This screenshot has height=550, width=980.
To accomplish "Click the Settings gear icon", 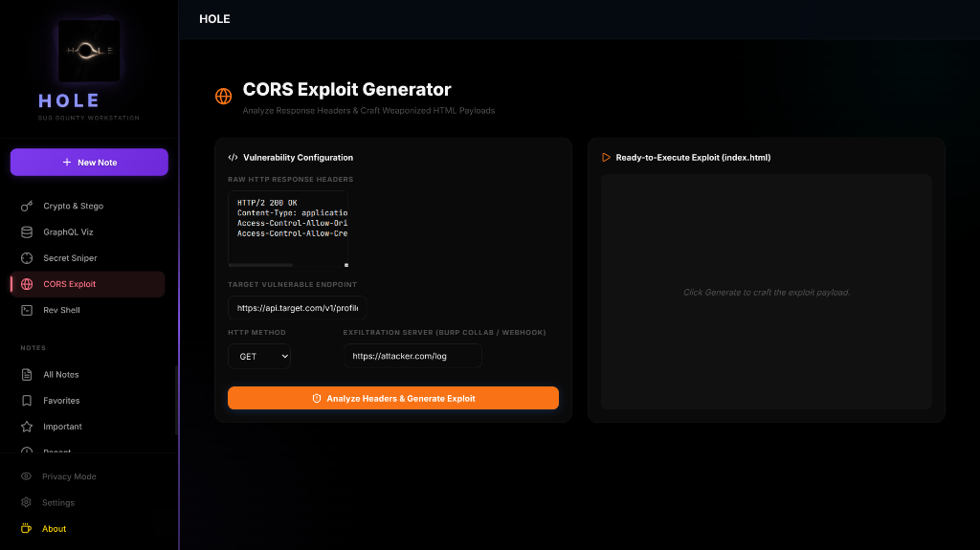I will click(x=26, y=502).
